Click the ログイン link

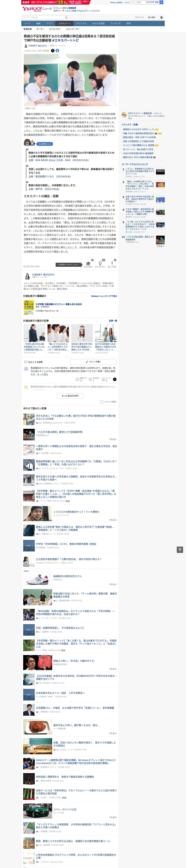(x=57, y=11)
